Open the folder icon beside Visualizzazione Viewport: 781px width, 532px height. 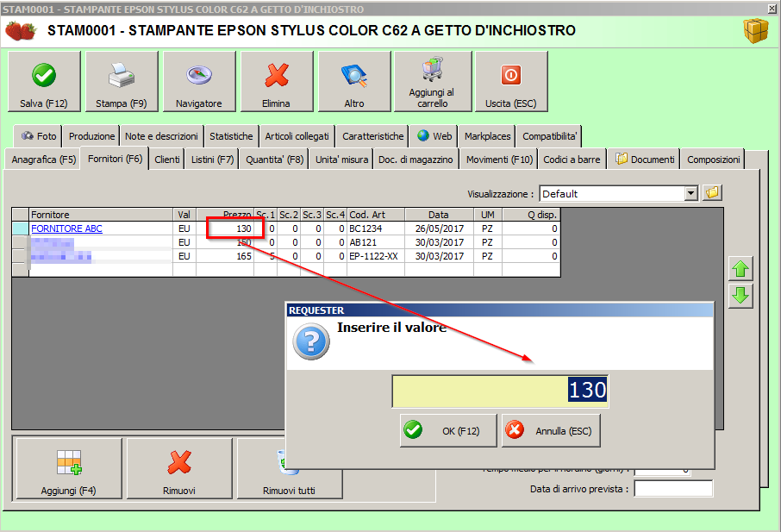tap(712, 193)
